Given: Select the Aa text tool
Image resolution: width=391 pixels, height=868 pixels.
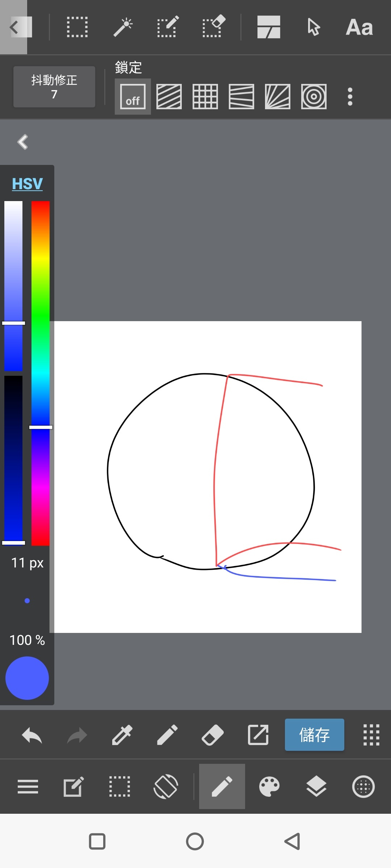Looking at the screenshot, I should click(x=359, y=27).
